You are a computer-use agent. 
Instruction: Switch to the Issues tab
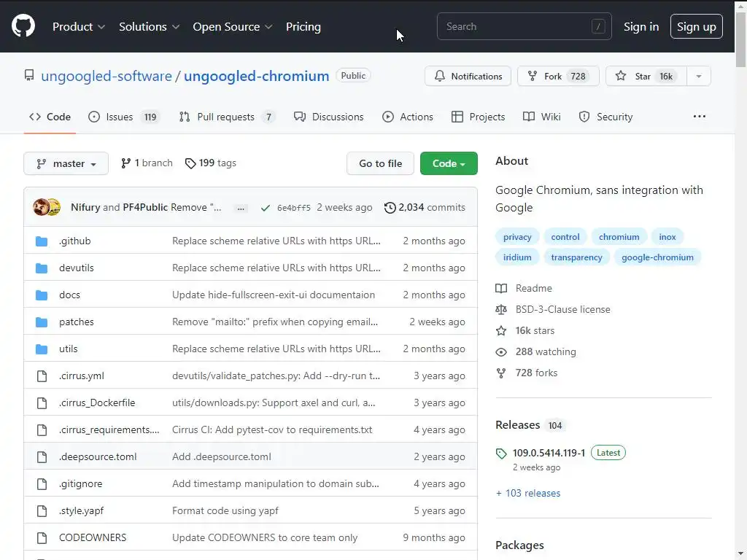coord(124,117)
